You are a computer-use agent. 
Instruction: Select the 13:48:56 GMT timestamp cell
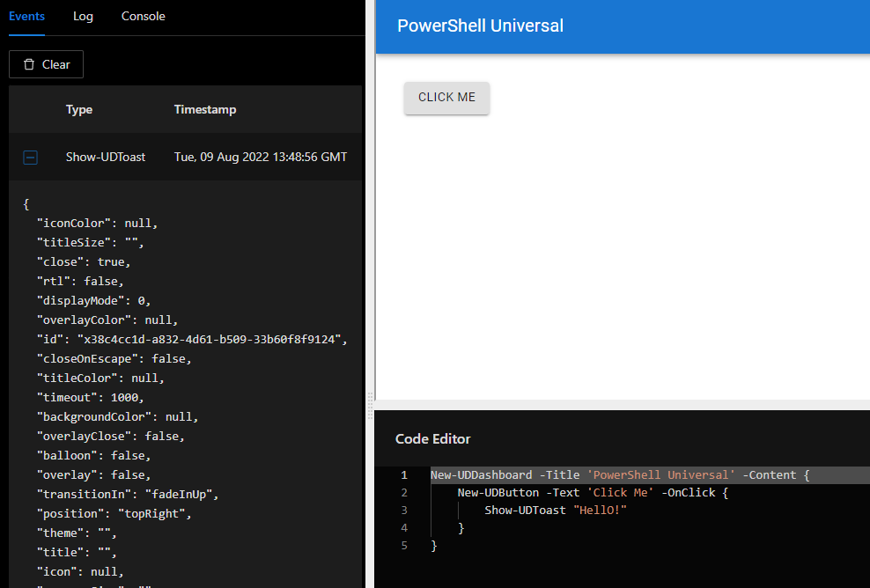(261, 158)
